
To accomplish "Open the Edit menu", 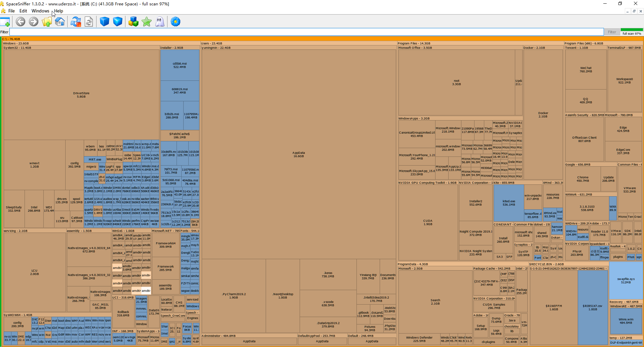I will [x=23, y=11].
